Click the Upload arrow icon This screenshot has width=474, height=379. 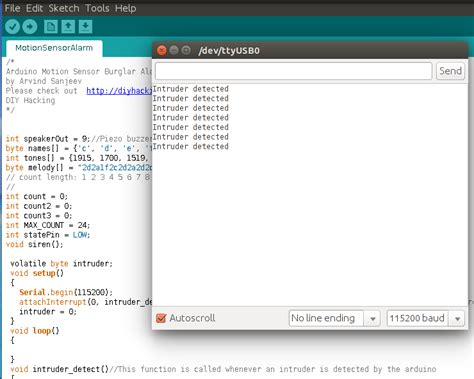[30, 27]
